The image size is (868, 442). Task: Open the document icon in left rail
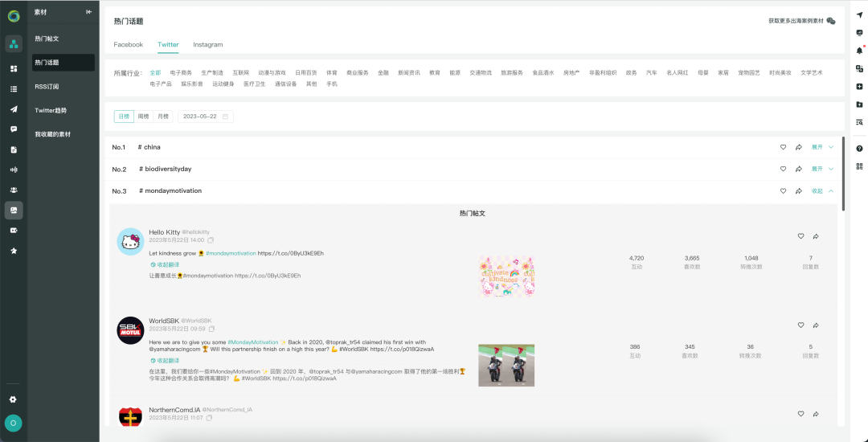tap(14, 149)
